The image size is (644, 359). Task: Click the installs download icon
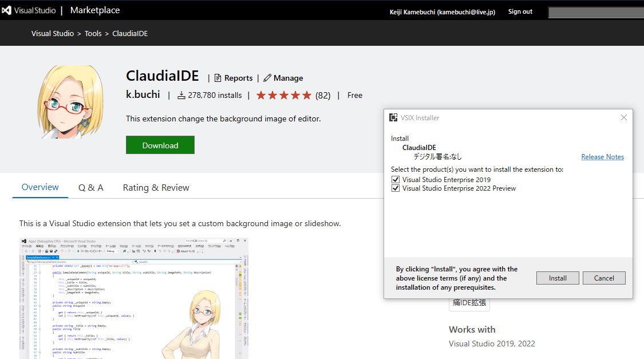click(181, 95)
